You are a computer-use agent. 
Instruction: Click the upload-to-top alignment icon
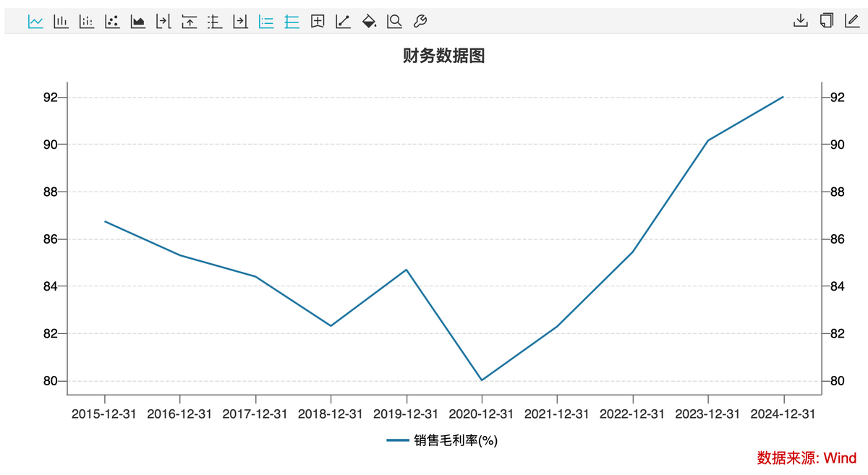click(x=189, y=21)
